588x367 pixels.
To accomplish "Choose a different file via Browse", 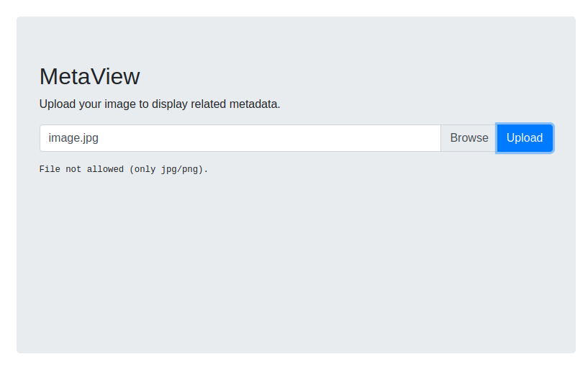I will (469, 138).
